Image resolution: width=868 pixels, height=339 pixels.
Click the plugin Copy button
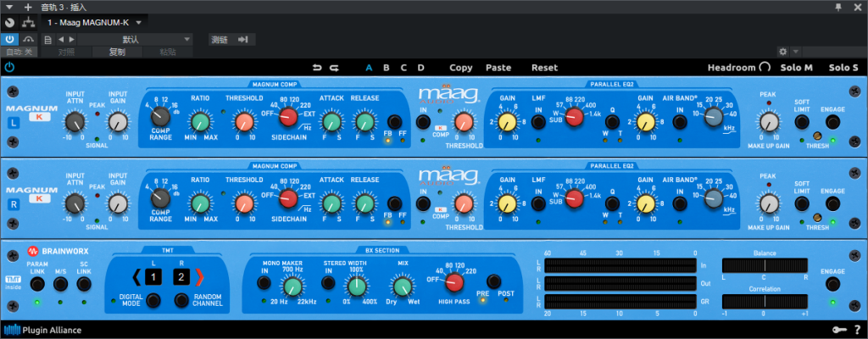[x=460, y=68]
